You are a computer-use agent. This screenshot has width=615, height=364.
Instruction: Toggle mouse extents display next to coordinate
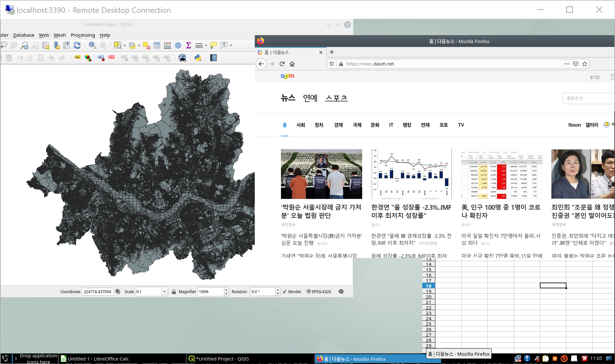(x=118, y=292)
